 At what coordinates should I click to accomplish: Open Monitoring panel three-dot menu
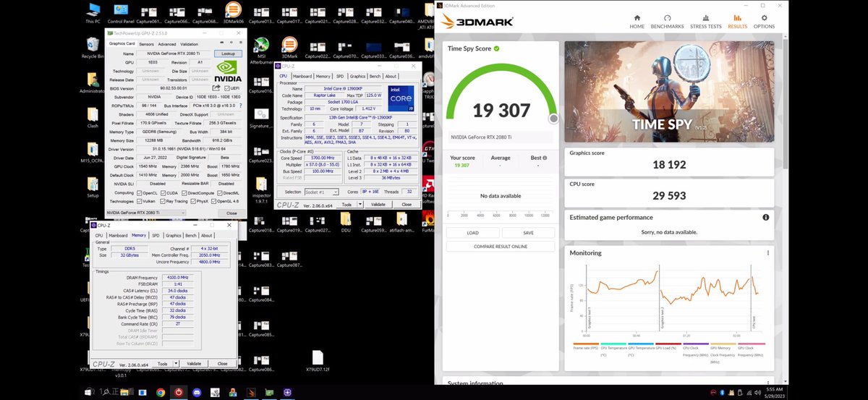pyautogui.click(x=767, y=253)
